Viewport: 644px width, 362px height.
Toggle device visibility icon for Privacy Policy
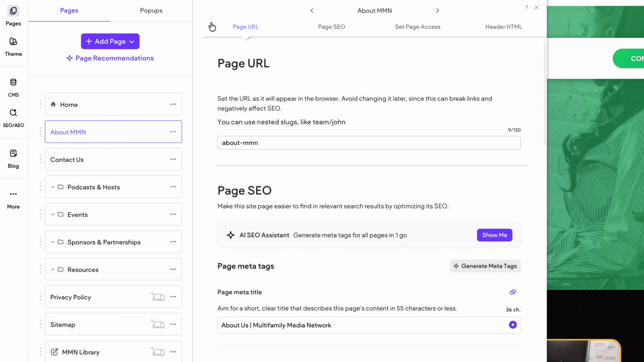(158, 297)
